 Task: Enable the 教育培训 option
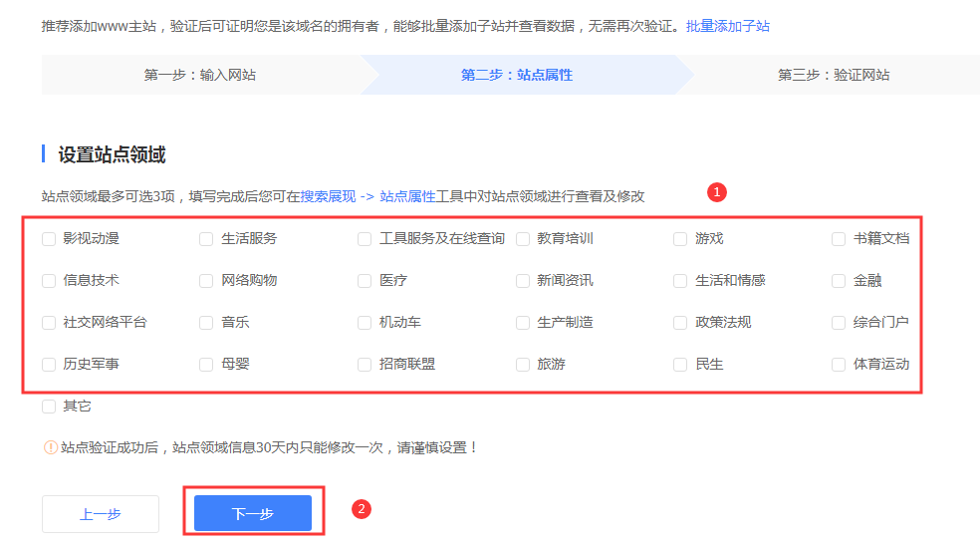click(523, 239)
